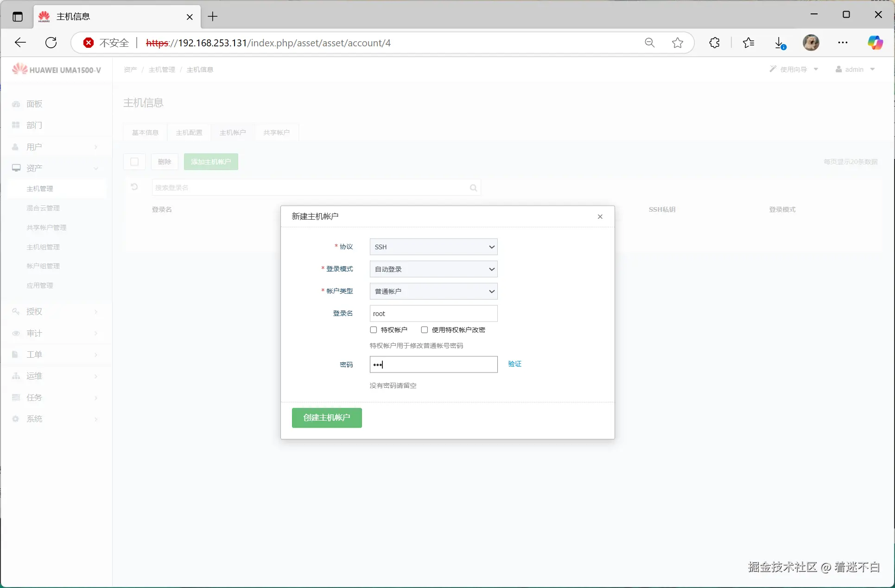
Task: Enable 使用特权帐户改密 checkbox
Action: [x=425, y=330]
